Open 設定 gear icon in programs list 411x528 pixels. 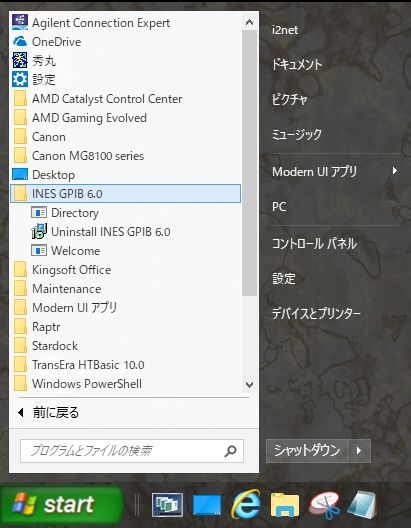(20, 79)
